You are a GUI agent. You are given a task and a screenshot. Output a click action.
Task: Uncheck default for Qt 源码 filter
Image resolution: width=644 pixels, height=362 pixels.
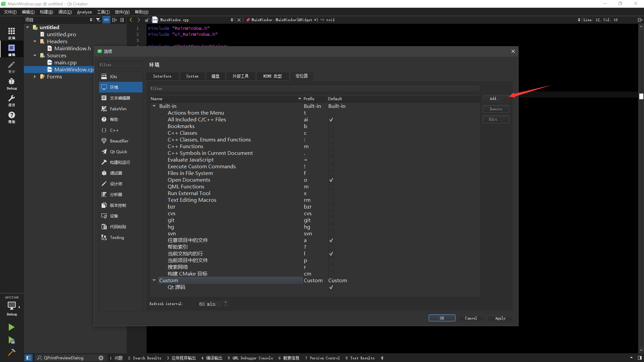[331, 287]
